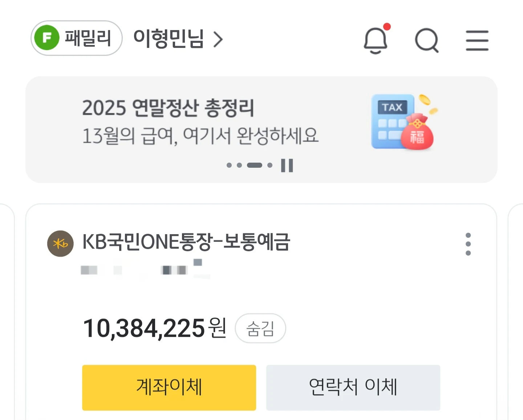Screen dimensions: 523x420
Task: Tap the 10,384,225원 balance amount
Action: pyautogui.click(x=155, y=329)
